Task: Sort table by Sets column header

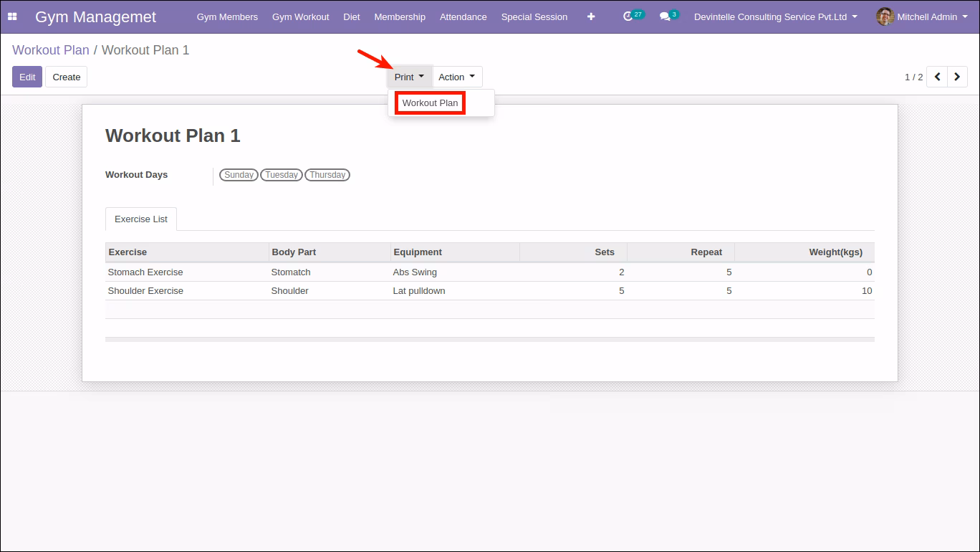Action: coord(573,252)
